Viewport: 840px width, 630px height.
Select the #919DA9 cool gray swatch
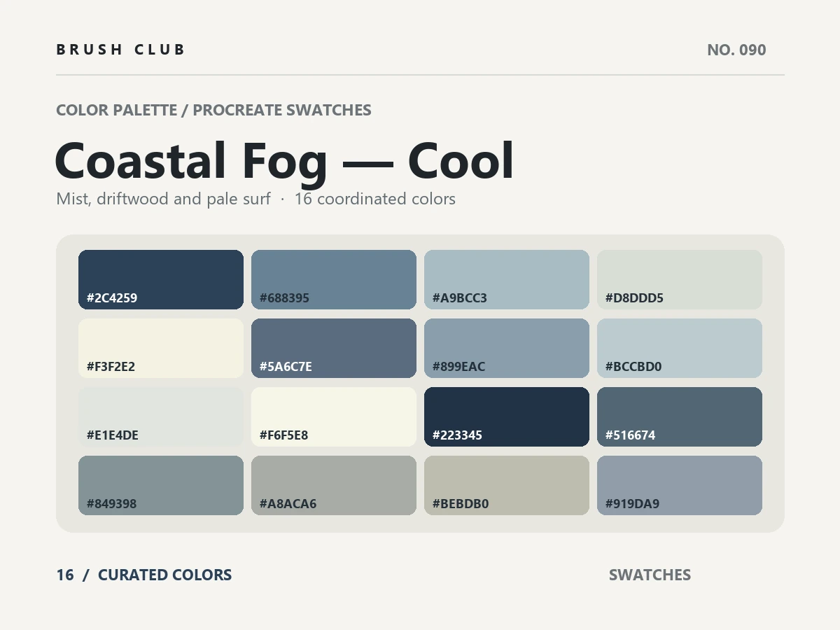click(680, 485)
